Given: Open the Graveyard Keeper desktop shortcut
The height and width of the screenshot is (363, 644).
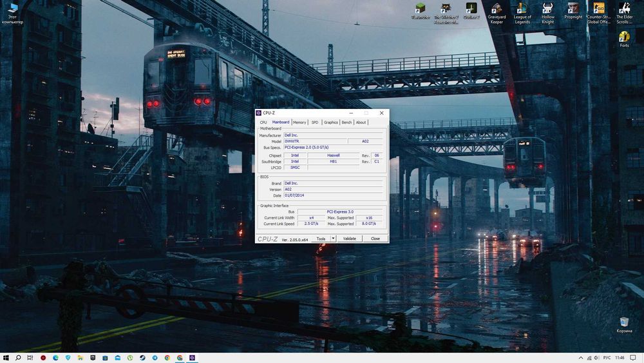Looking at the screenshot, I should tap(497, 13).
